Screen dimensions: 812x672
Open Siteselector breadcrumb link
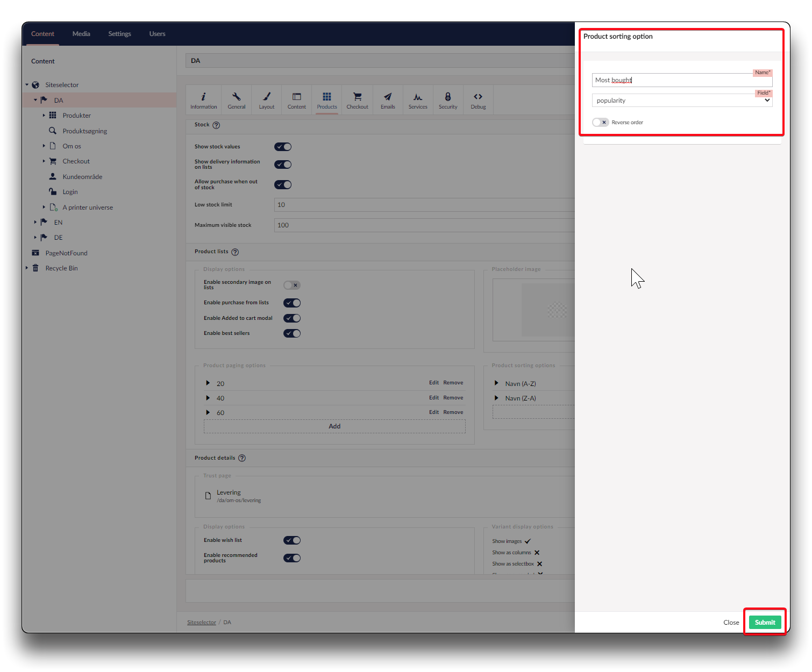[x=202, y=623]
